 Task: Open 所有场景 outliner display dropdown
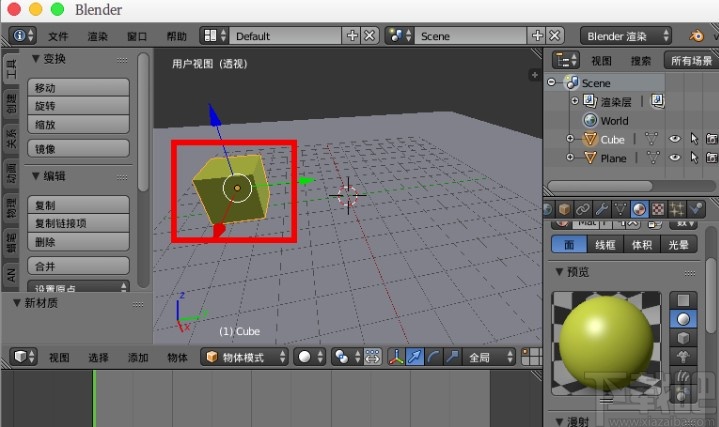[691, 60]
